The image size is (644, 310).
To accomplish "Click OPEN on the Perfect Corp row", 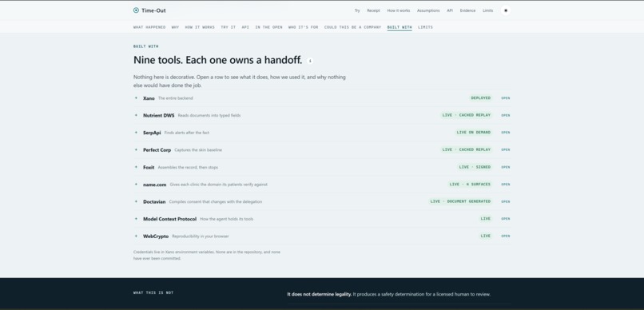I will 505,150.
